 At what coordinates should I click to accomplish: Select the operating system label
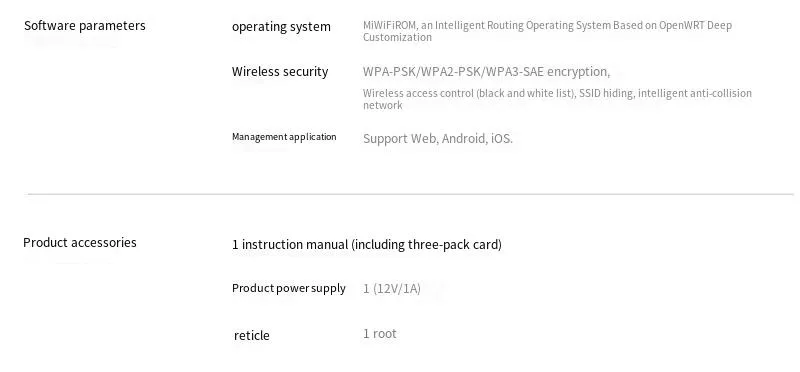(281, 27)
